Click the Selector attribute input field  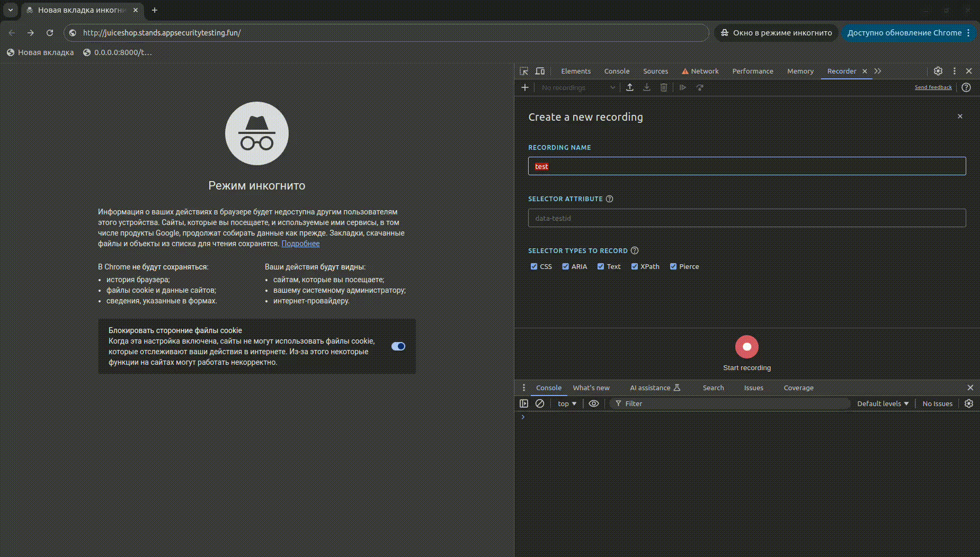(x=746, y=218)
